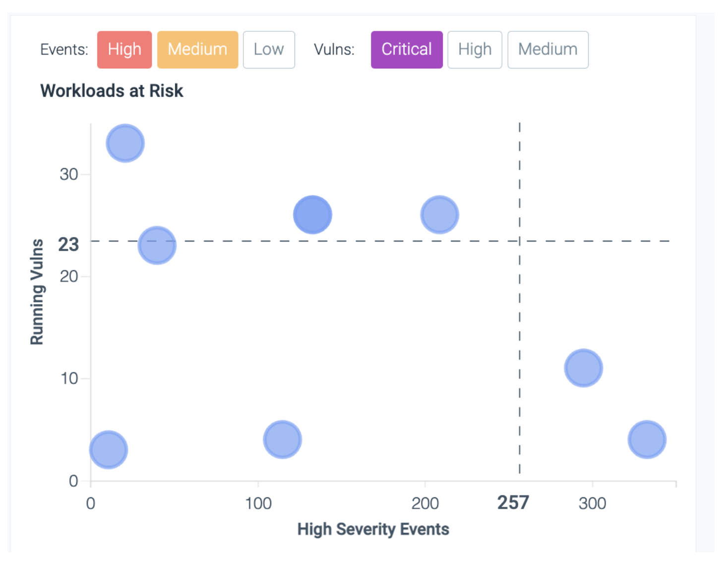The height and width of the screenshot is (584, 728).
Task: Click the High Severity Events axis label
Action: (x=373, y=529)
